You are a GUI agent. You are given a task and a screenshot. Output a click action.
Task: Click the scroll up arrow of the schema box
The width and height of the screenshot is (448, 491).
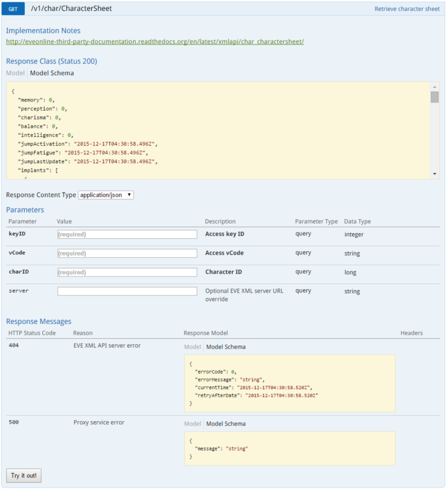(434, 87)
